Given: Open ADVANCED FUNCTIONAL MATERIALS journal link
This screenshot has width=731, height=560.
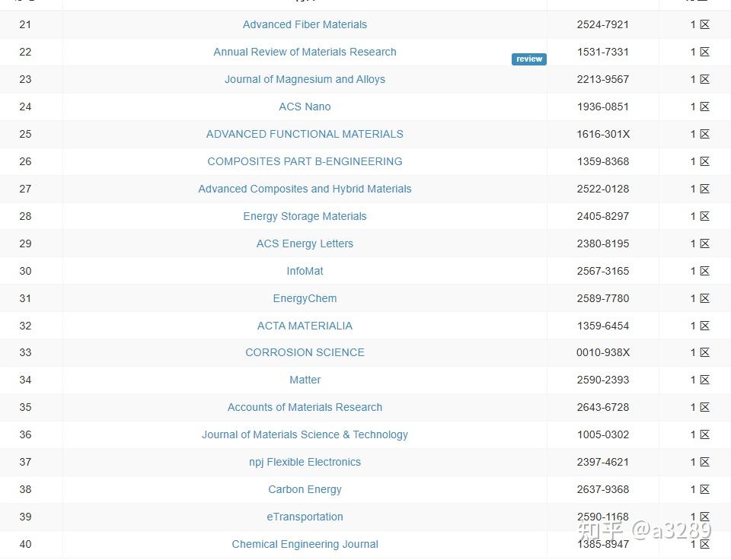Looking at the screenshot, I should click(x=305, y=134).
